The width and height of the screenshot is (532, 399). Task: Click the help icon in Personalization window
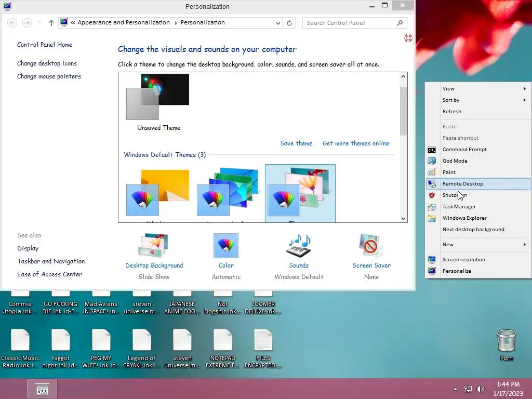pos(408,38)
